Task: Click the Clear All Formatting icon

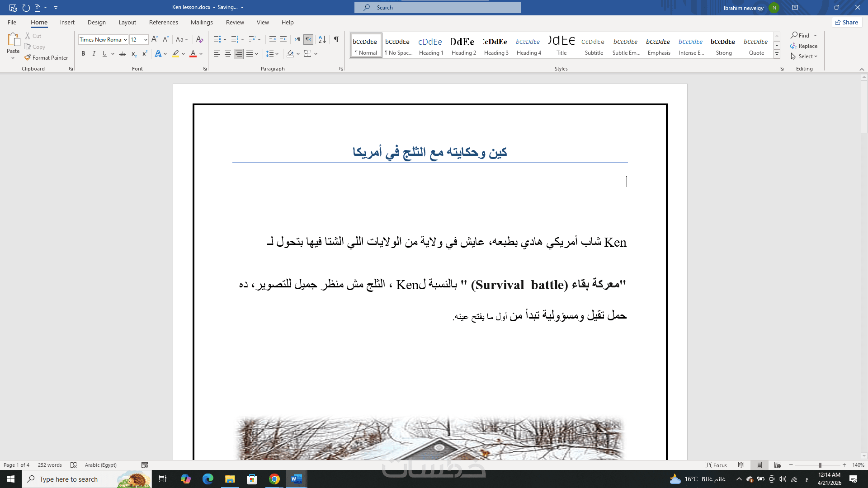Action: [199, 39]
